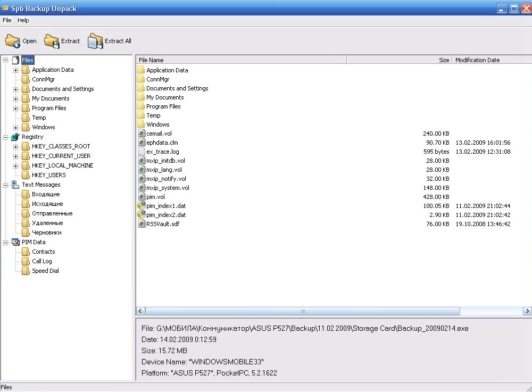Sort by Size column header
The image size is (532, 392).
point(400,60)
